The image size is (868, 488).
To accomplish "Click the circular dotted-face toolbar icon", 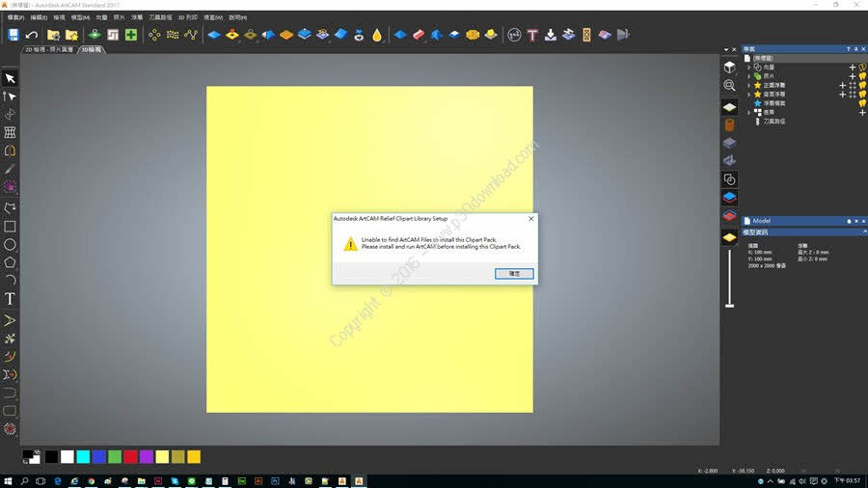I will coord(514,35).
